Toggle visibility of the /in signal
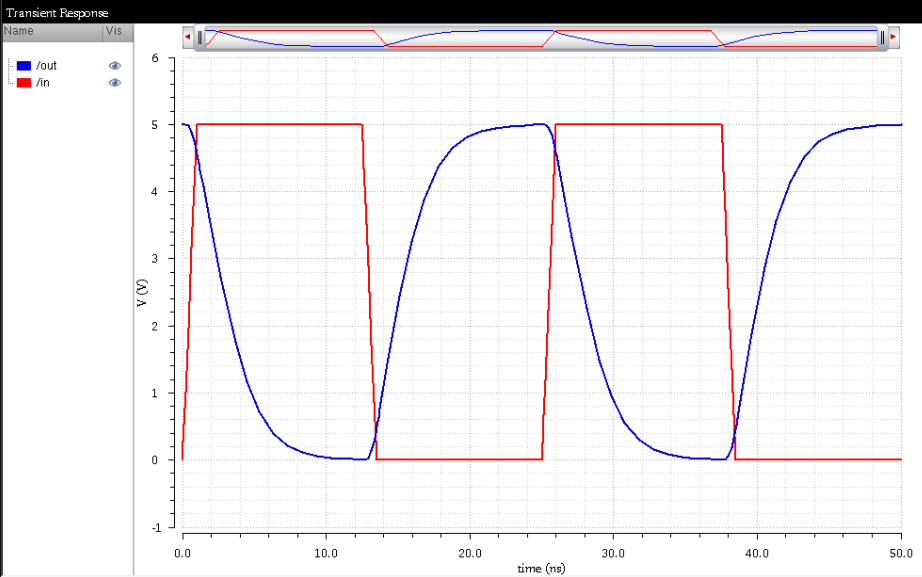 [115, 82]
